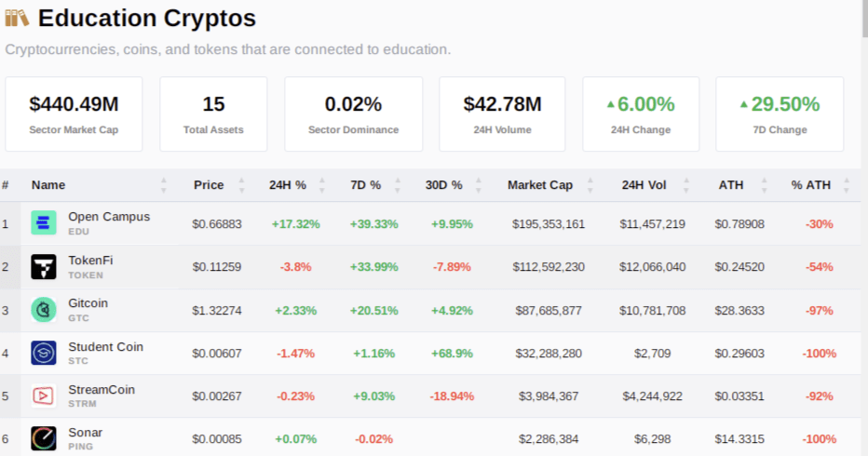
Task: Click the 15 Total Assets card
Action: pos(213,114)
